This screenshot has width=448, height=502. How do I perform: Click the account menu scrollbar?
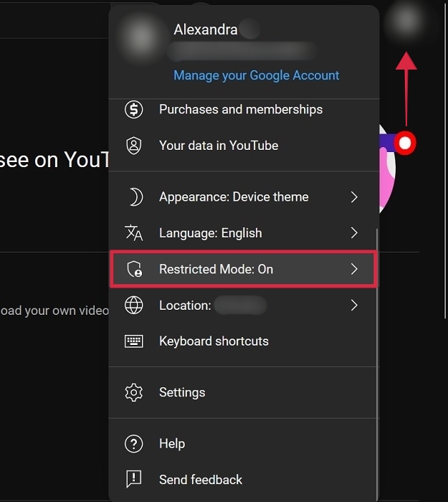point(378,365)
